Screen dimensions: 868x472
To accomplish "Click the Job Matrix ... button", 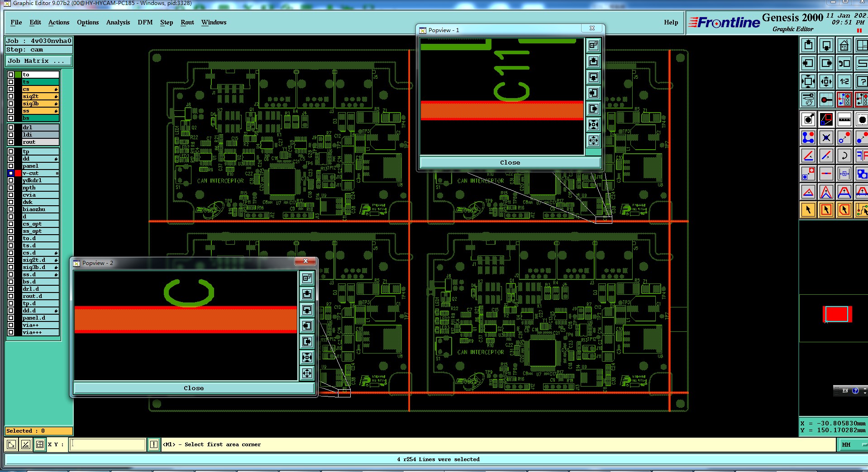I will click(x=39, y=61).
